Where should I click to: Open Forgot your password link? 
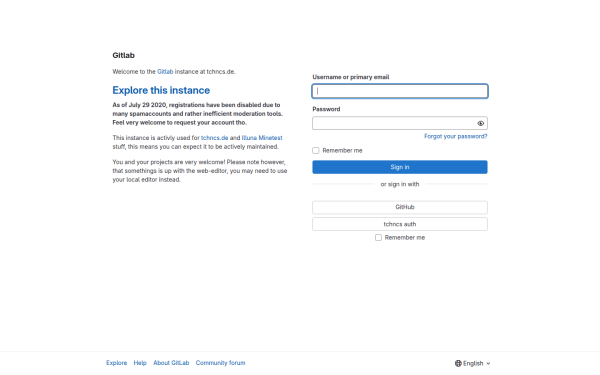456,136
